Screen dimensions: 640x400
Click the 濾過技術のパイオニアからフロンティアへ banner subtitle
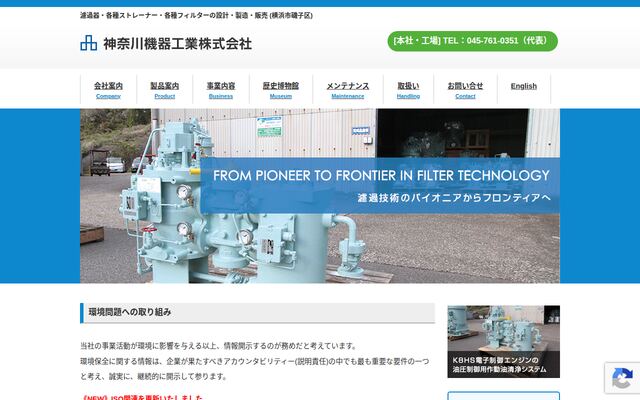click(454, 198)
